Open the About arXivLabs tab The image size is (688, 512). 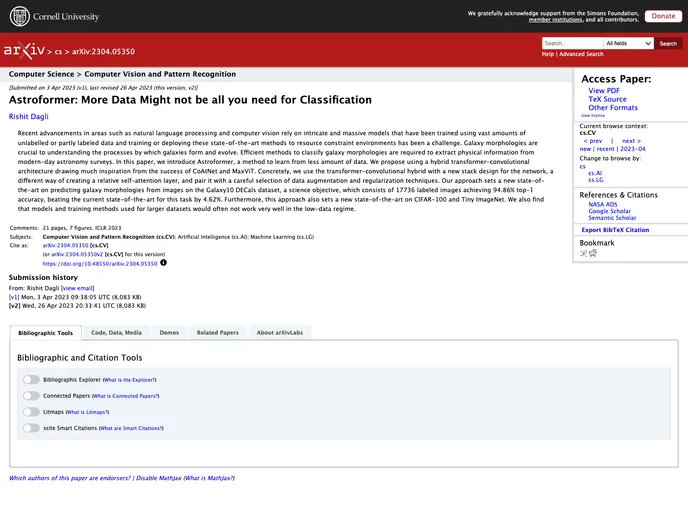[x=280, y=333]
